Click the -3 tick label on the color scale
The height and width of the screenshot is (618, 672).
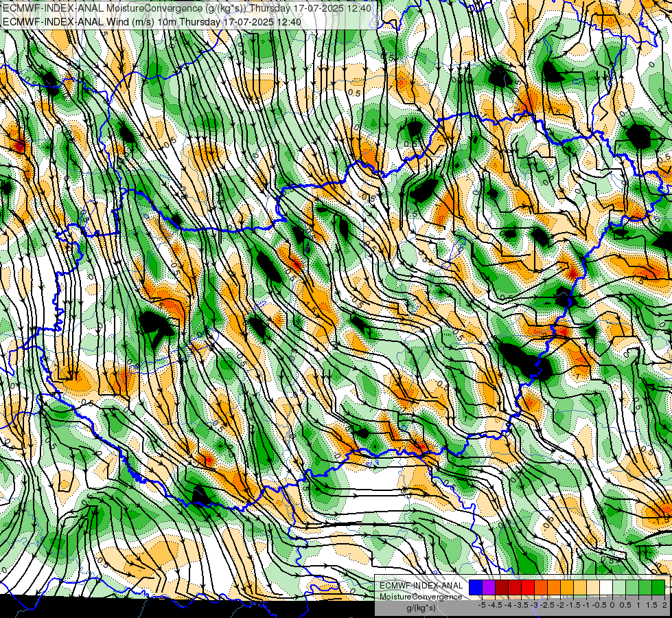[535, 605]
